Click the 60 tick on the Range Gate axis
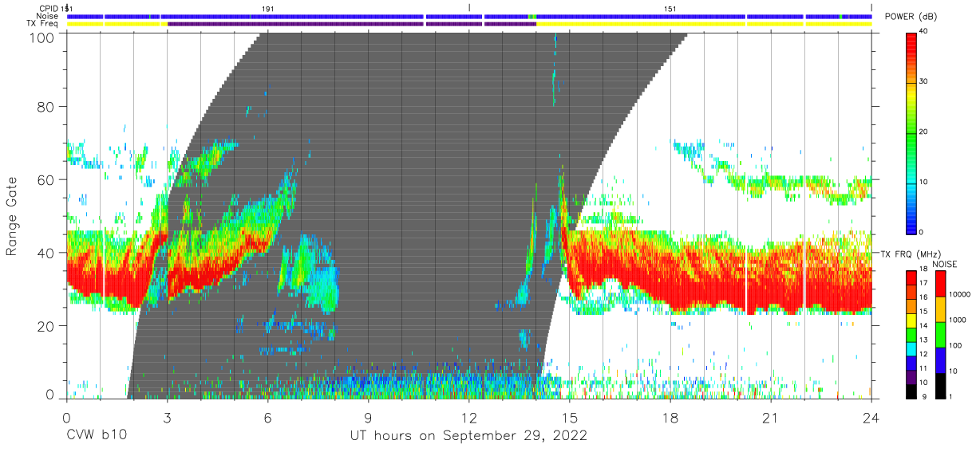 (x=46, y=180)
